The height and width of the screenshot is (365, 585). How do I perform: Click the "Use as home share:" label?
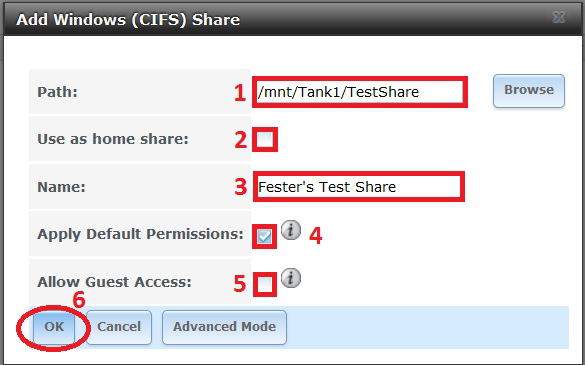(113, 139)
